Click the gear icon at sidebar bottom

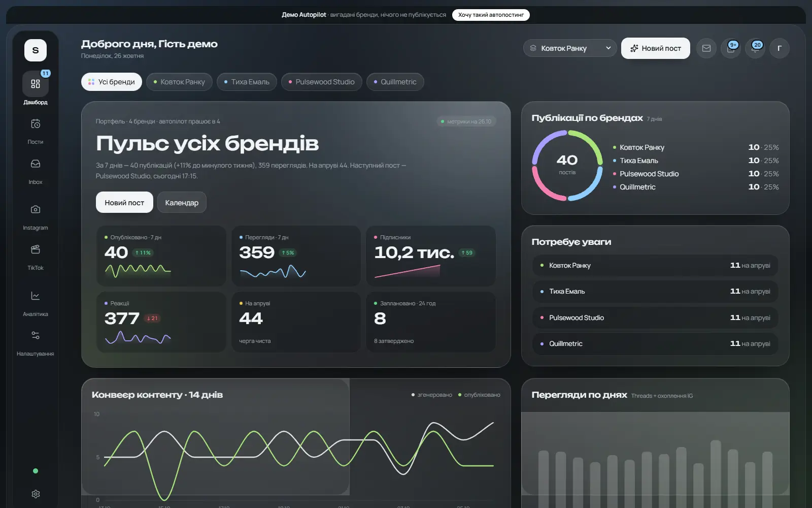[x=36, y=494]
